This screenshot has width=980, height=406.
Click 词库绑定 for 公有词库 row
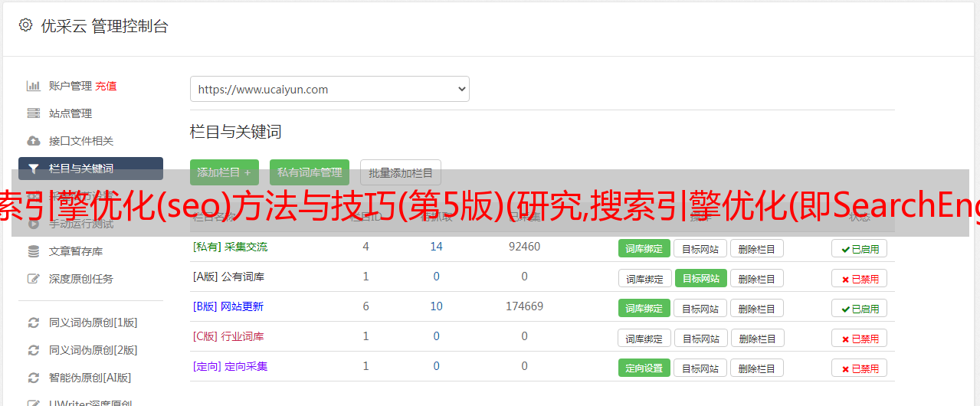[644, 278]
